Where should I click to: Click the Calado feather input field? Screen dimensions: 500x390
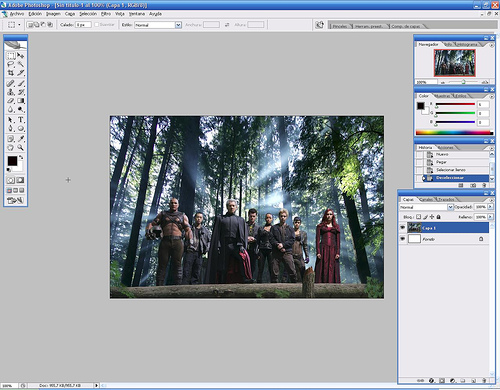pyautogui.click(x=83, y=25)
